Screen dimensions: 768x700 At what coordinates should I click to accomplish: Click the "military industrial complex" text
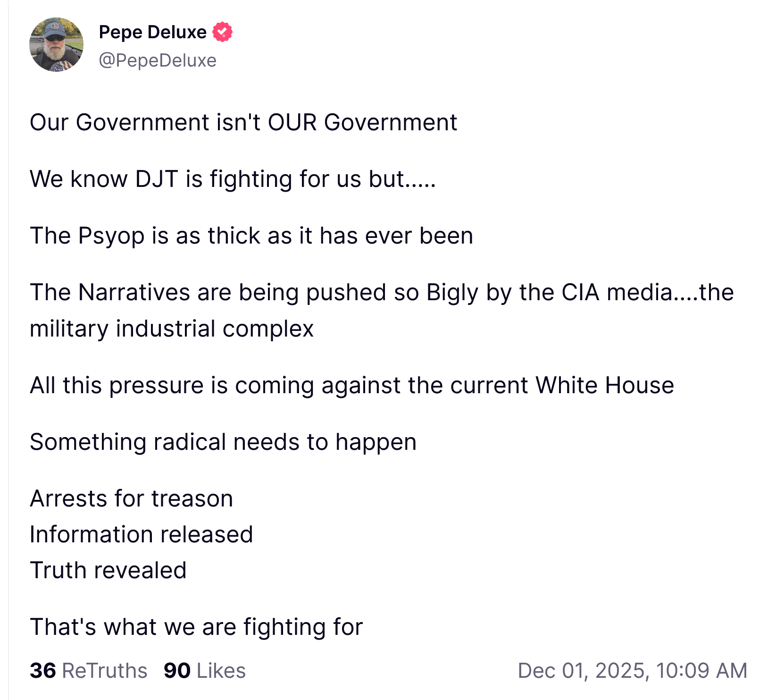point(172,329)
